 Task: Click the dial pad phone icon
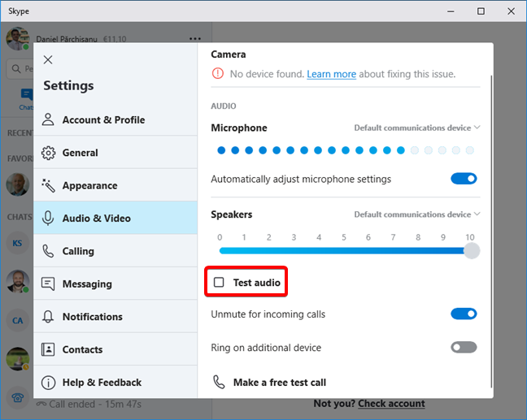click(17, 398)
